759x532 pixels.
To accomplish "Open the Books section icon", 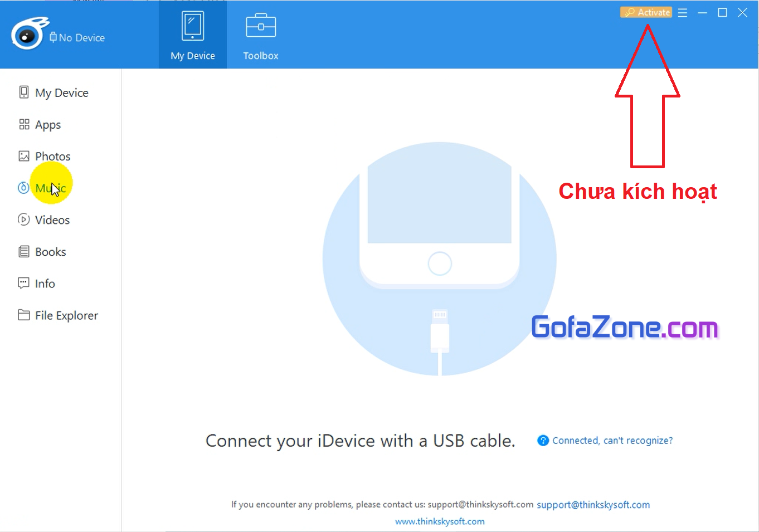I will pos(24,251).
